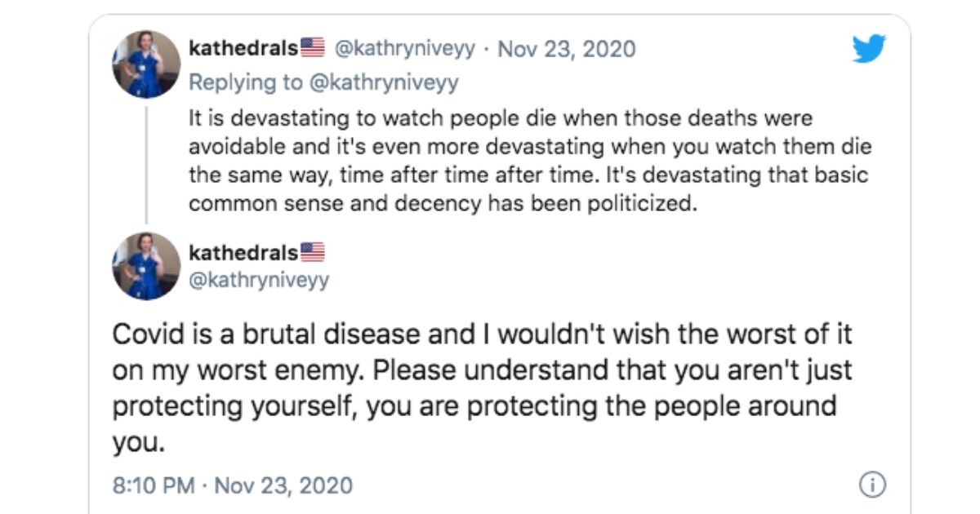
Task: Click the vertical thread line between the avatars
Action: click(146, 163)
